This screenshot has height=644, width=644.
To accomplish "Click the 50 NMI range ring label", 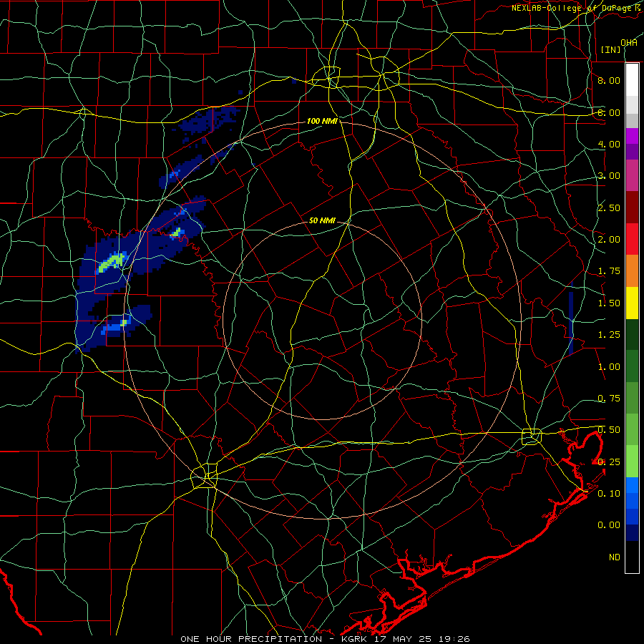I will pyautogui.click(x=322, y=220).
